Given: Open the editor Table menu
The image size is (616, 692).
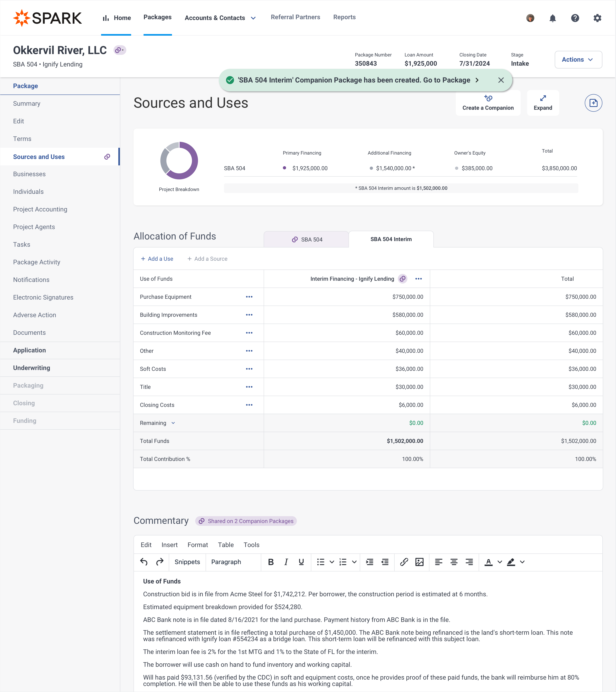Looking at the screenshot, I should click(x=226, y=545).
